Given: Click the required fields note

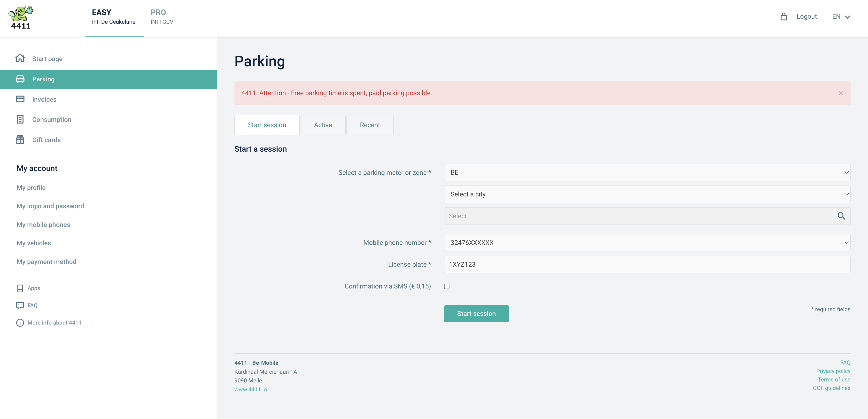Looking at the screenshot, I should tap(831, 310).
